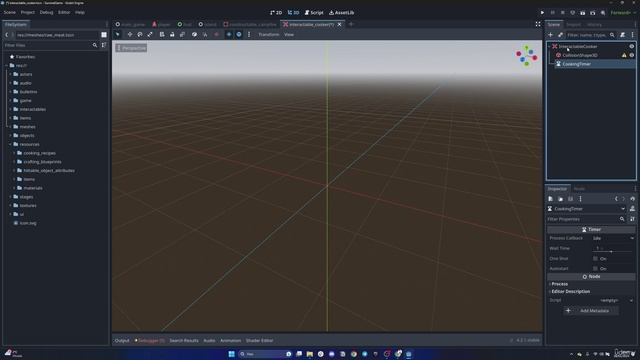Open the Output bottom panel
The height and width of the screenshot is (360, 640).
coord(122,340)
